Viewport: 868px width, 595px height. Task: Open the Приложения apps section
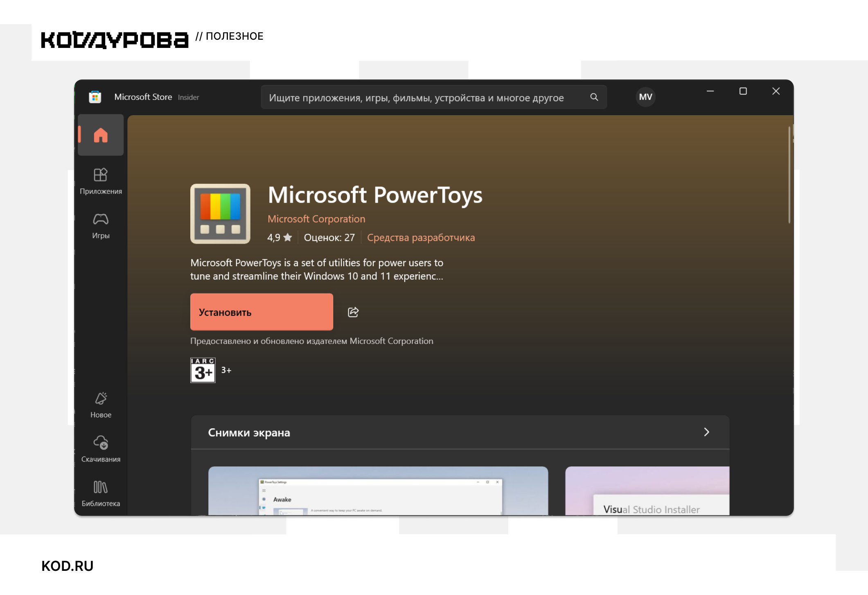click(101, 181)
